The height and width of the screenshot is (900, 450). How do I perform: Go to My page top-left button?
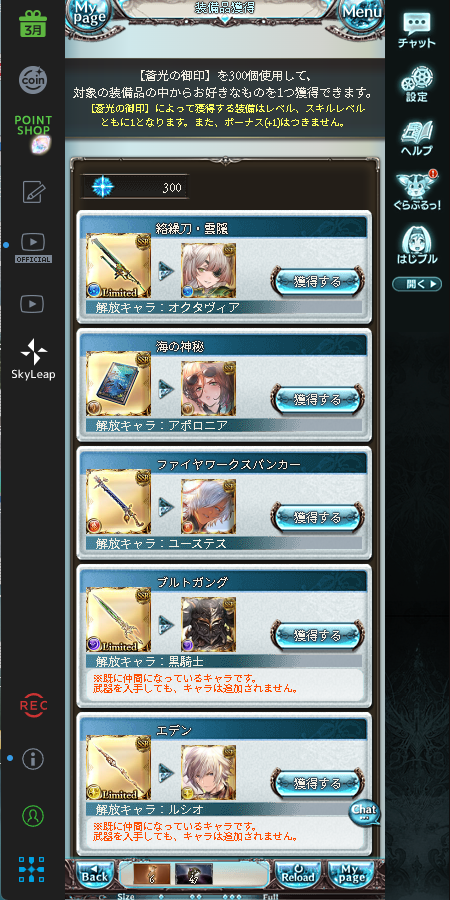click(88, 13)
